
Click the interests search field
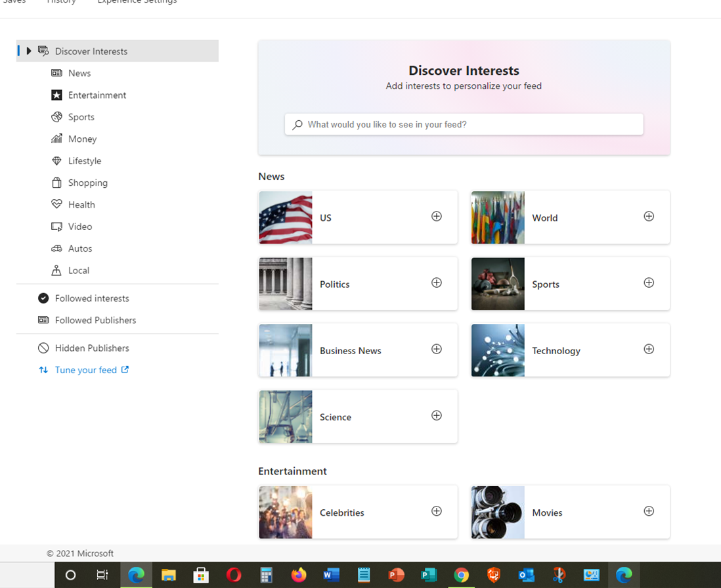click(x=464, y=124)
